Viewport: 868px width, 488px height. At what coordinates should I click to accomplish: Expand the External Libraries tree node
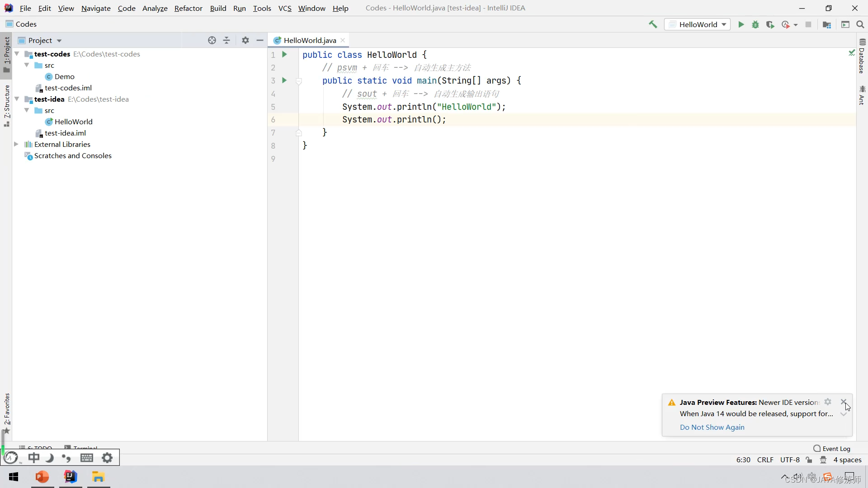(15, 144)
